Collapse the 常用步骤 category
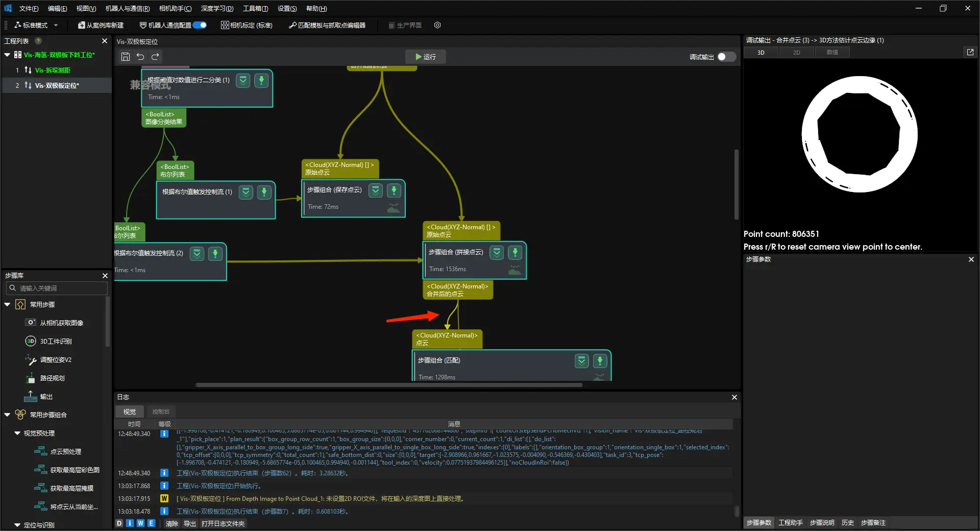Screen dimensions: 980x531 8,305
